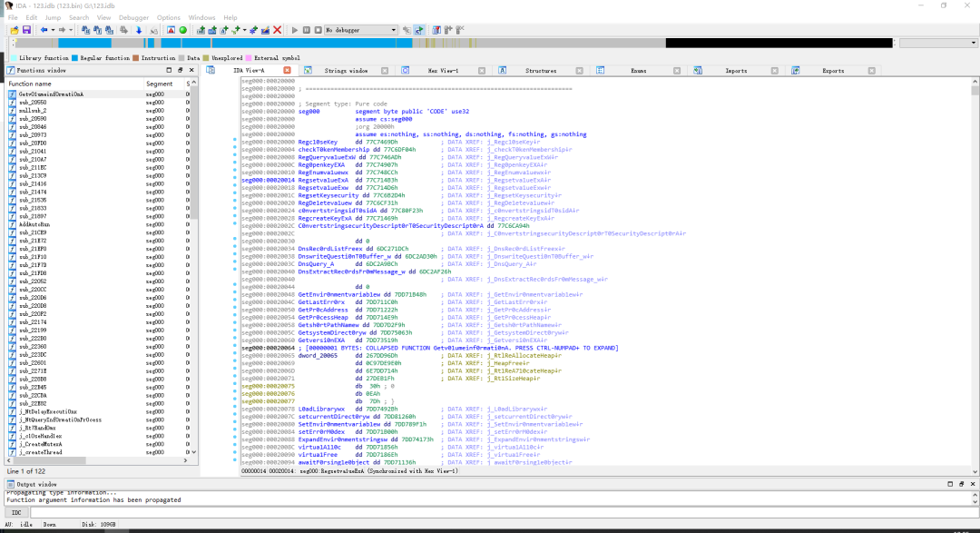
Task: Click the red X toolbar icon
Action: coord(278,30)
